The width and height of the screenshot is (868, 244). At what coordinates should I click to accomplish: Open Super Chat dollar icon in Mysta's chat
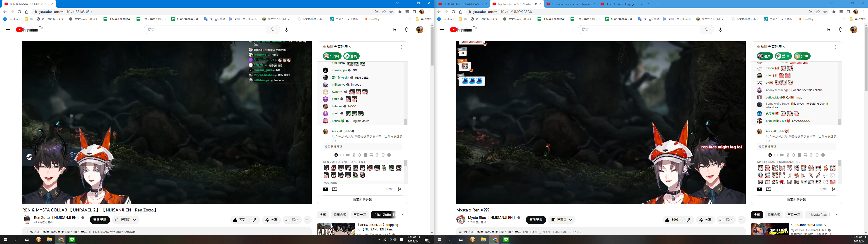[x=769, y=189]
